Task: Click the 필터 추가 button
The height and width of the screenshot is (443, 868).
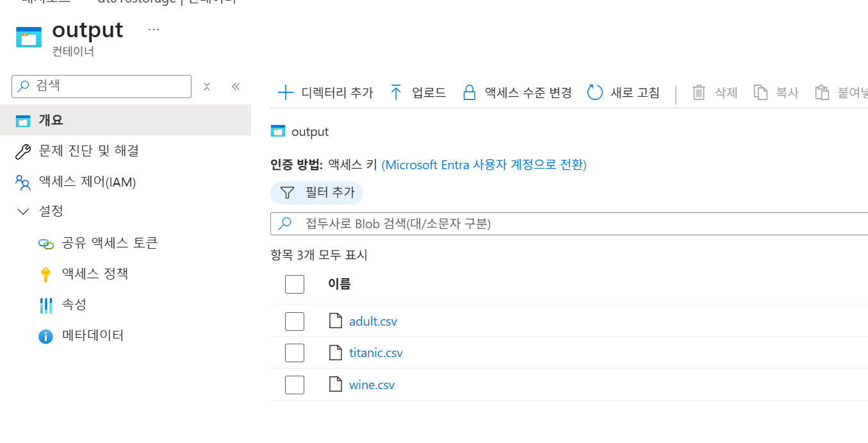Action: (317, 192)
